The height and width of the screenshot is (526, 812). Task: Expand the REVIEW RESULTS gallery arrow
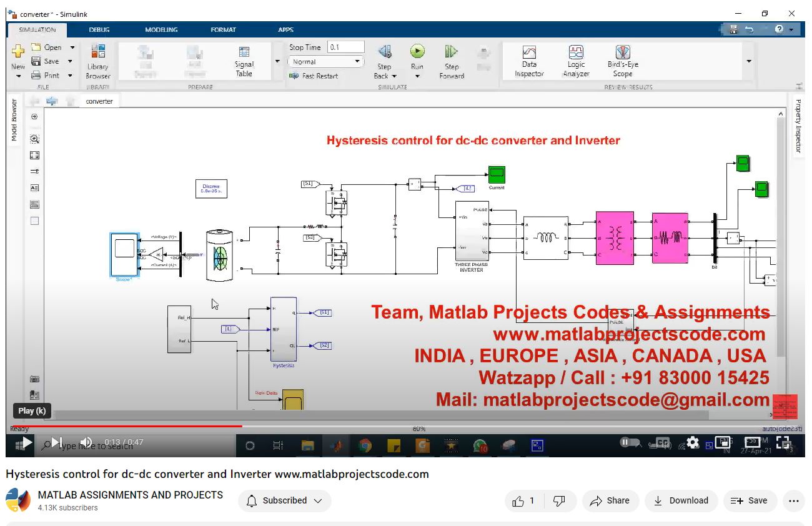click(x=748, y=61)
